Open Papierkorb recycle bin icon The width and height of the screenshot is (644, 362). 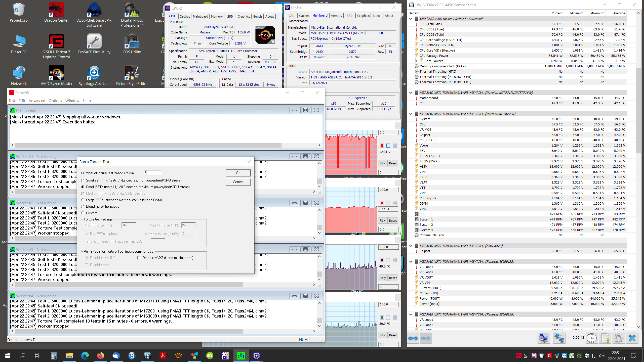click(19, 12)
